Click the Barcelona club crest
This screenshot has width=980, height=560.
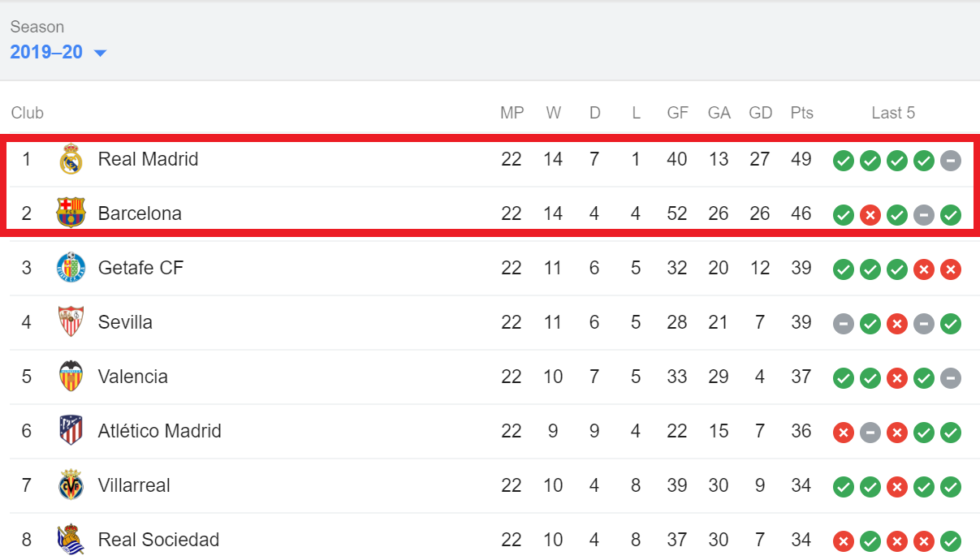pyautogui.click(x=71, y=213)
